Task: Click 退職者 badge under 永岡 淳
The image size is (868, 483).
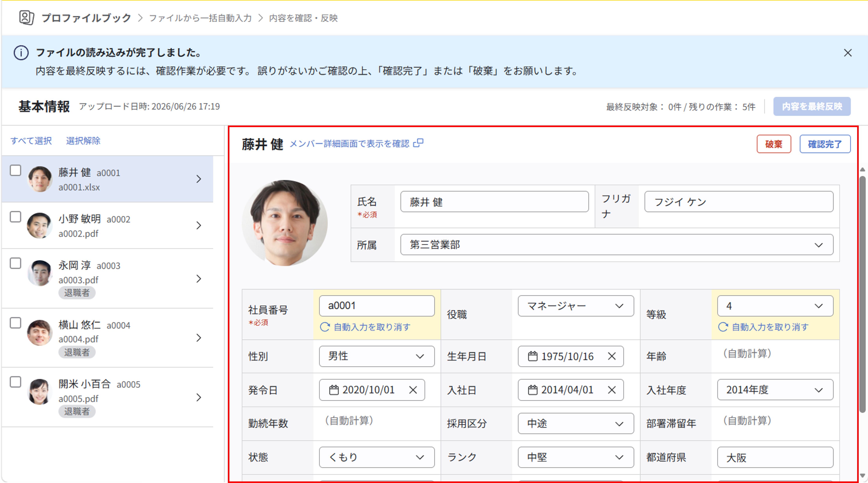Action: (77, 293)
